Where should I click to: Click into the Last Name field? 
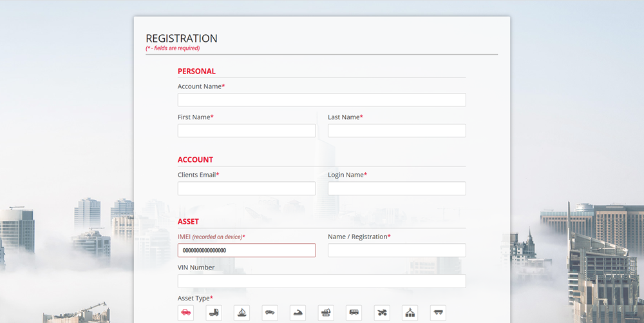pyautogui.click(x=397, y=131)
